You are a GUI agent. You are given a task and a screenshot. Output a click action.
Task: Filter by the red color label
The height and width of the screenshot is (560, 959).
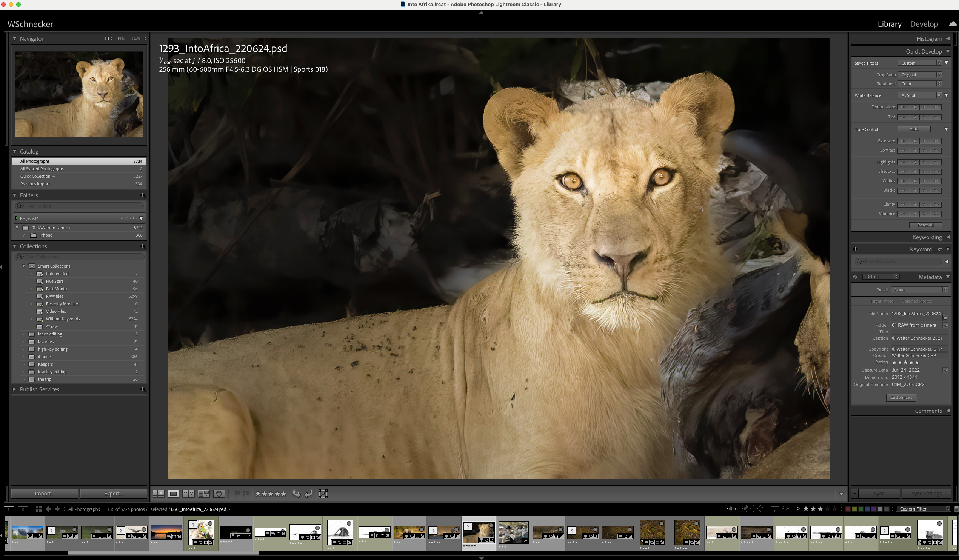848,509
